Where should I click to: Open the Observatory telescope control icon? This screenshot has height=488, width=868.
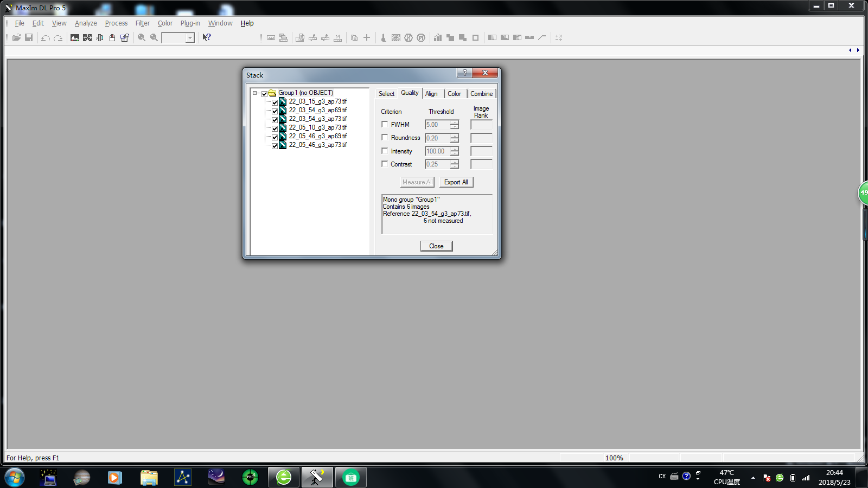pos(100,37)
